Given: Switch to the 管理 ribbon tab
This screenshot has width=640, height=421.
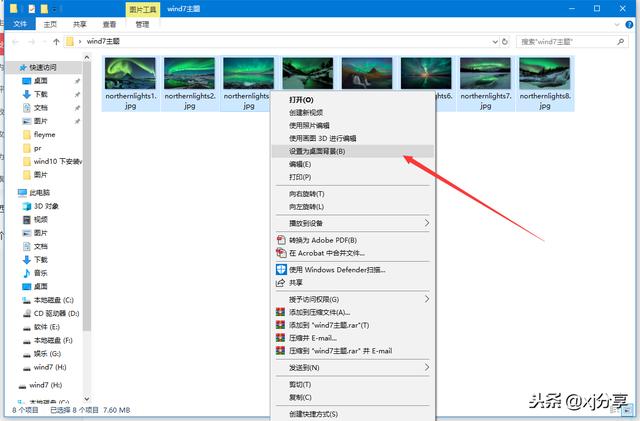Looking at the screenshot, I should click(142, 25).
